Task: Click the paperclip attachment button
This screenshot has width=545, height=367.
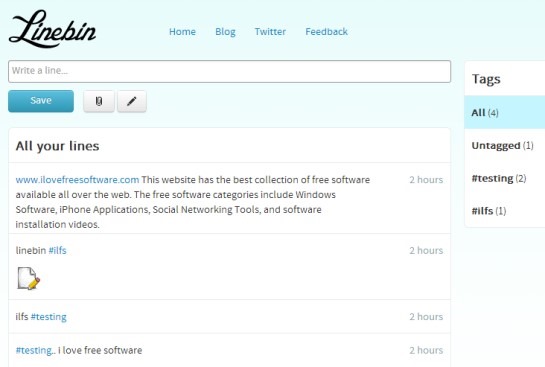Action: [x=99, y=101]
